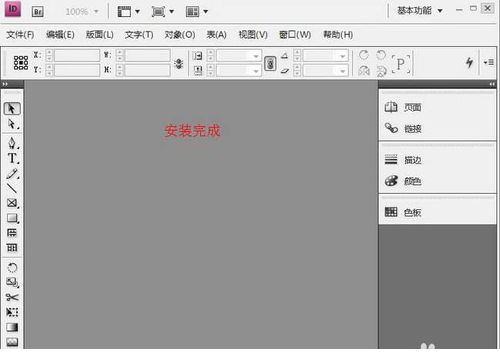Click the InDesign ID application icon

13,9
